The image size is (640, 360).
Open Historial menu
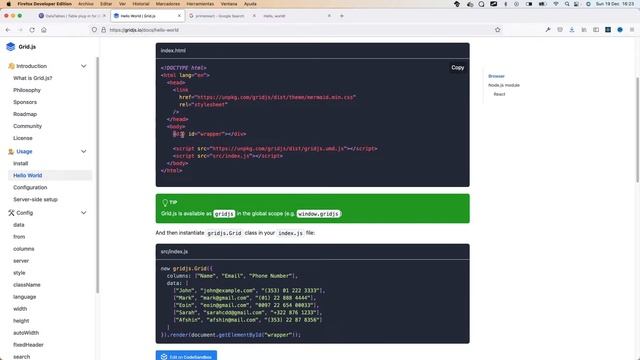pos(141,4)
